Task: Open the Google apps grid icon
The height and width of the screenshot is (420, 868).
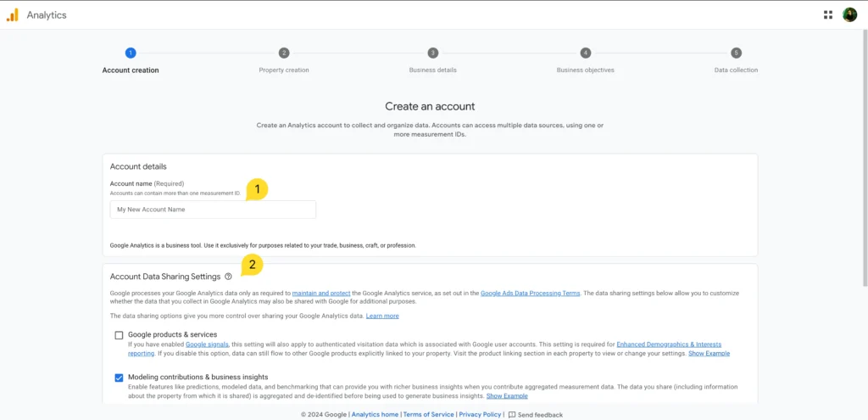Action: point(828,15)
